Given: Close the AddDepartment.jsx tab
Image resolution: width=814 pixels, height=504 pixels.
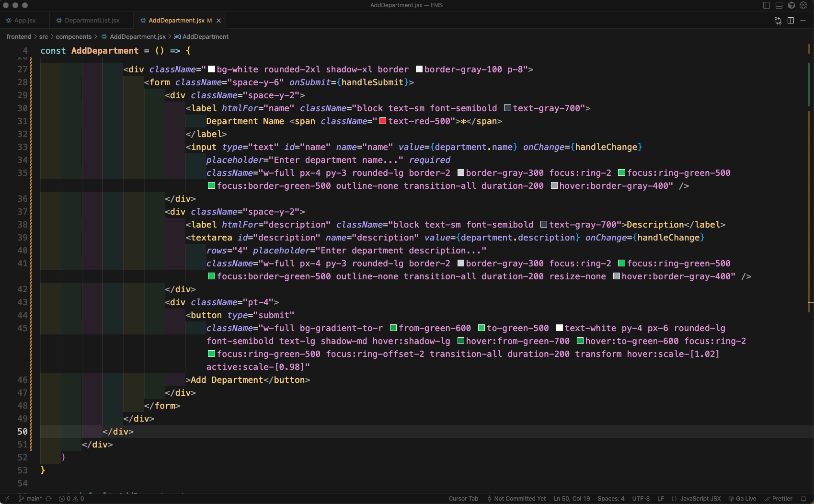Looking at the screenshot, I should (218, 21).
